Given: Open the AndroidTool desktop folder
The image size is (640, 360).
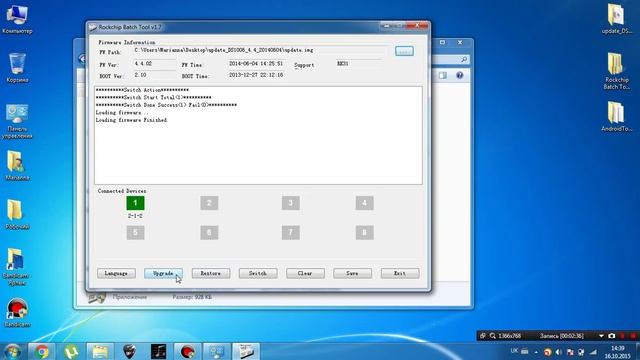Looking at the screenshot, I should (x=617, y=116).
